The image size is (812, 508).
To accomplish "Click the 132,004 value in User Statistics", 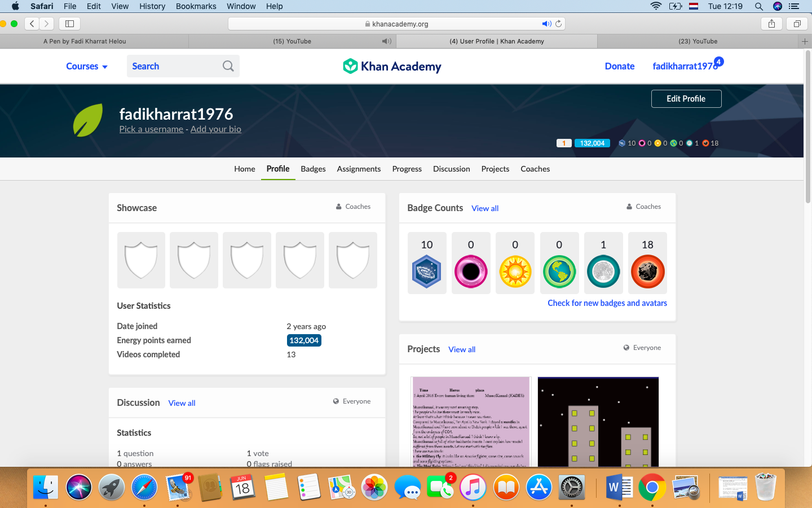I will point(304,340).
